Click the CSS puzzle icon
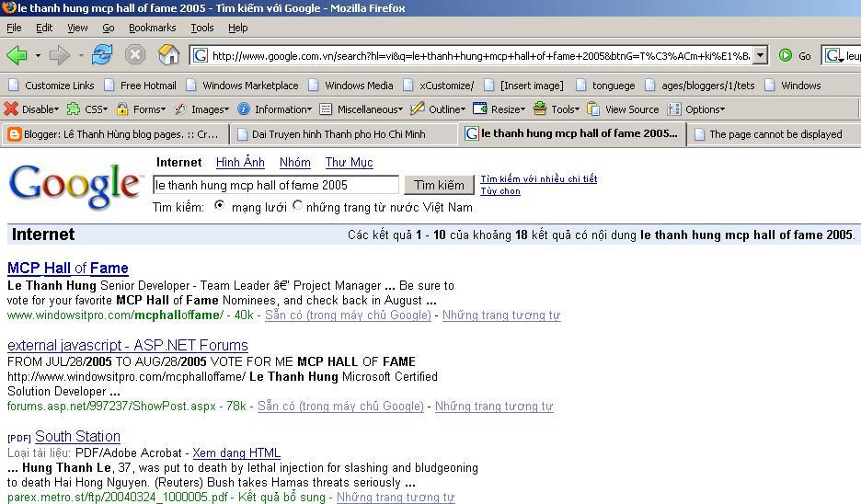 pos(73,109)
